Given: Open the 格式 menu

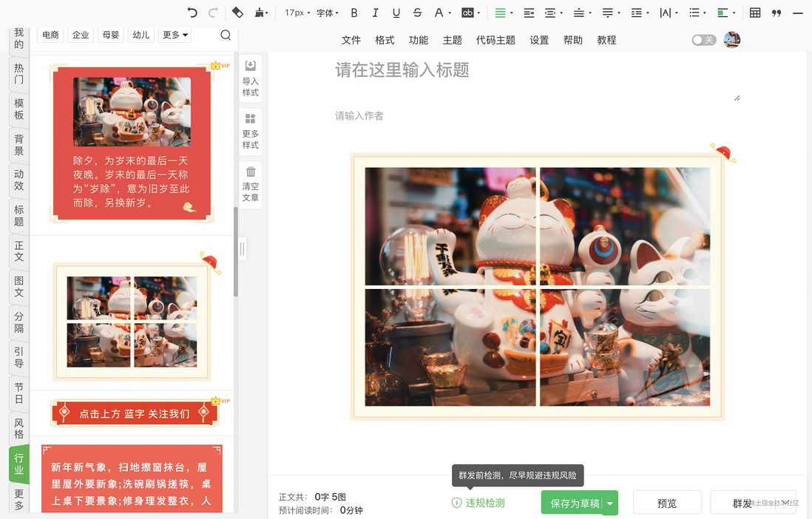Looking at the screenshot, I should [385, 40].
